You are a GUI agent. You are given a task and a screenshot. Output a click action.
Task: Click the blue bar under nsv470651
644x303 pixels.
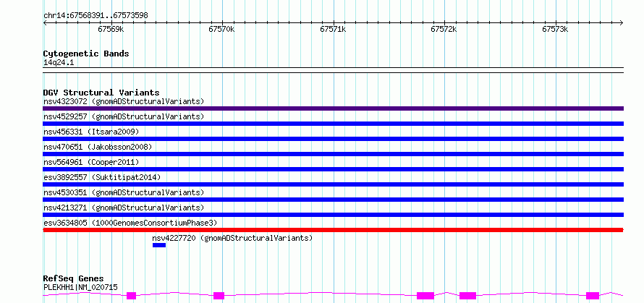(x=333, y=154)
